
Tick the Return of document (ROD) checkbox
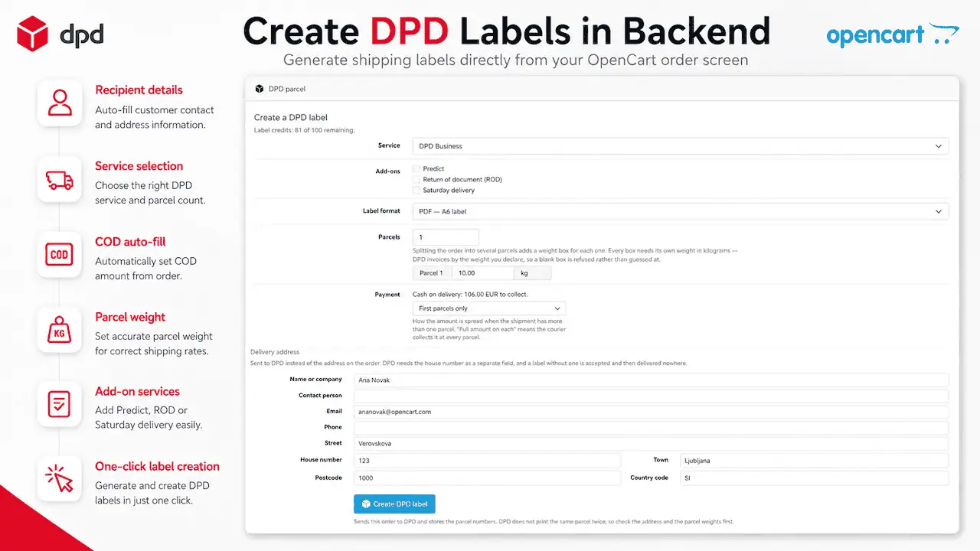416,179
